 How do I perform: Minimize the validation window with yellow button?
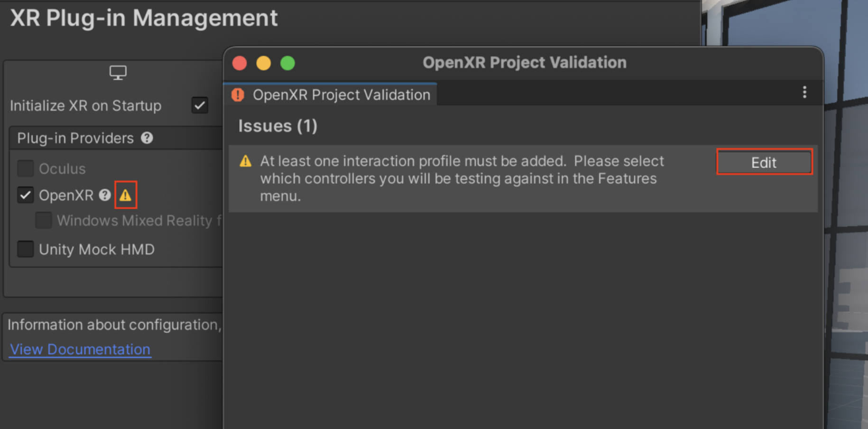[x=264, y=63]
